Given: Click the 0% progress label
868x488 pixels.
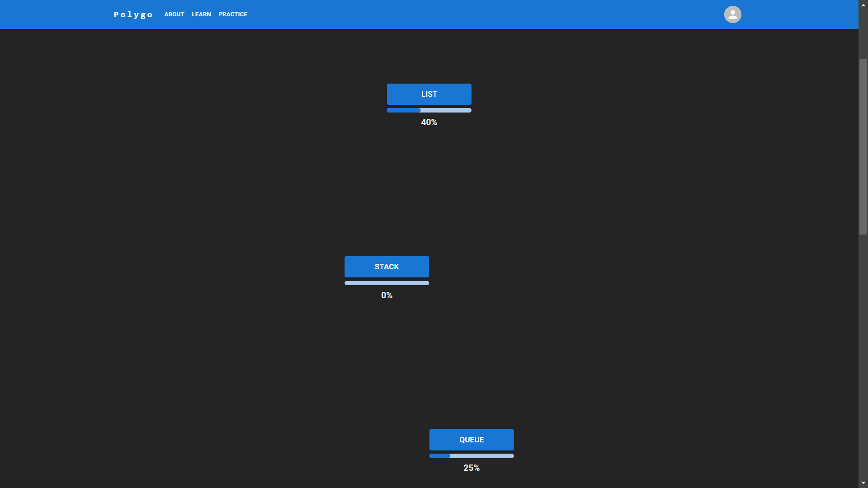Looking at the screenshot, I should [387, 296].
